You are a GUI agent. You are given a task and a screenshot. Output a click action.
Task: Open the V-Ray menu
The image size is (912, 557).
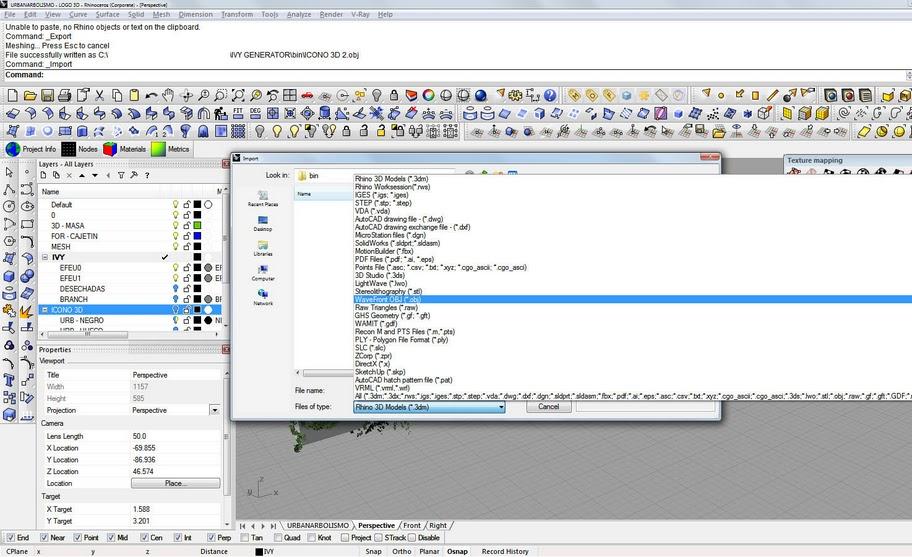pyautogui.click(x=360, y=15)
